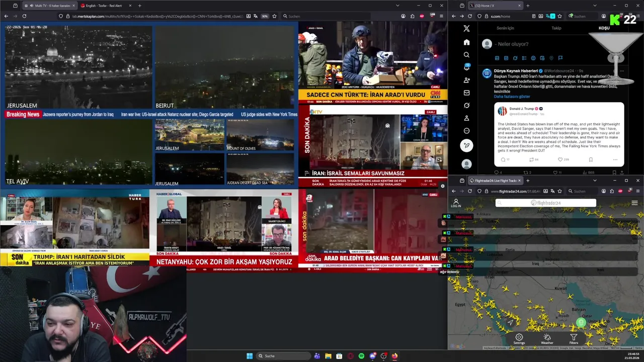Open Flightradar24 hamburger menu
The width and height of the screenshot is (644, 362).
coord(634,203)
